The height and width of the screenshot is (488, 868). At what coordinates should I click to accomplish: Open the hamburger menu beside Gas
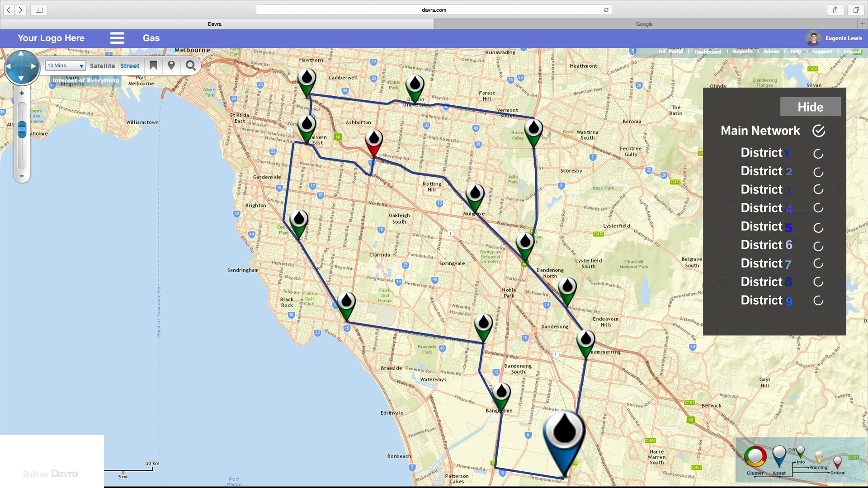point(117,38)
